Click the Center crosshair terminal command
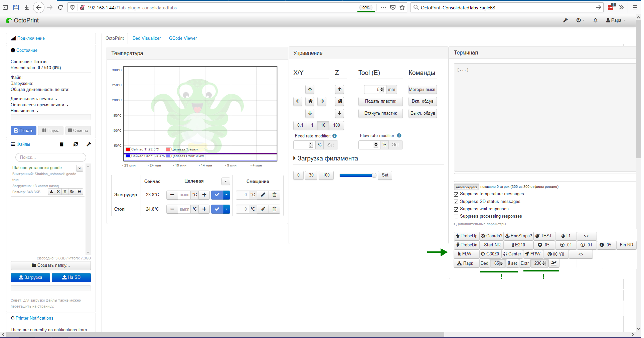 (x=512, y=254)
